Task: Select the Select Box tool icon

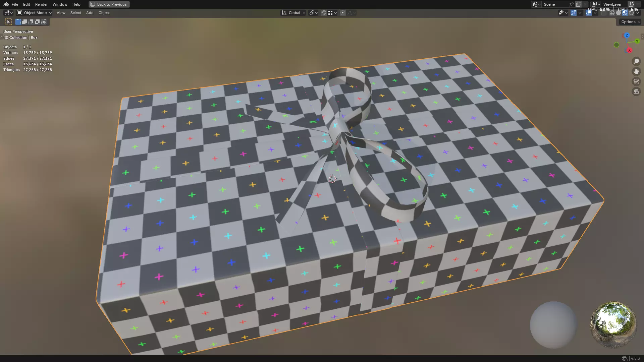Action: pos(8,22)
